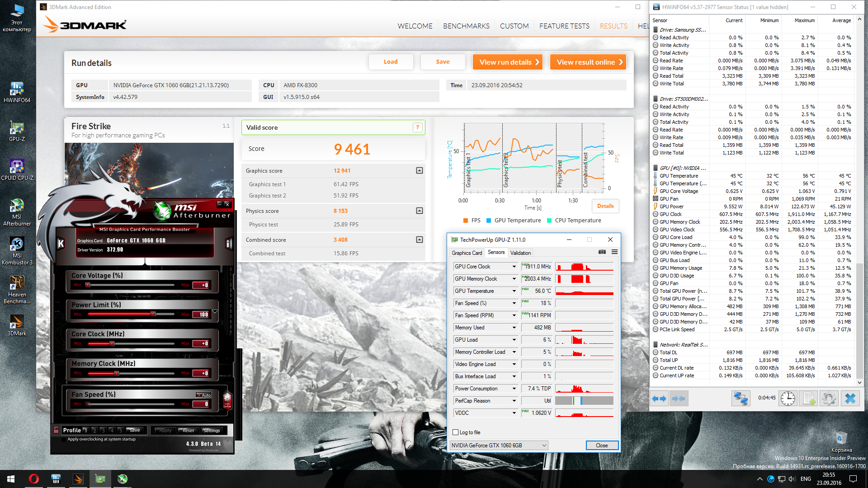Open the GPU selection combo box in GPU-Z

(499, 446)
